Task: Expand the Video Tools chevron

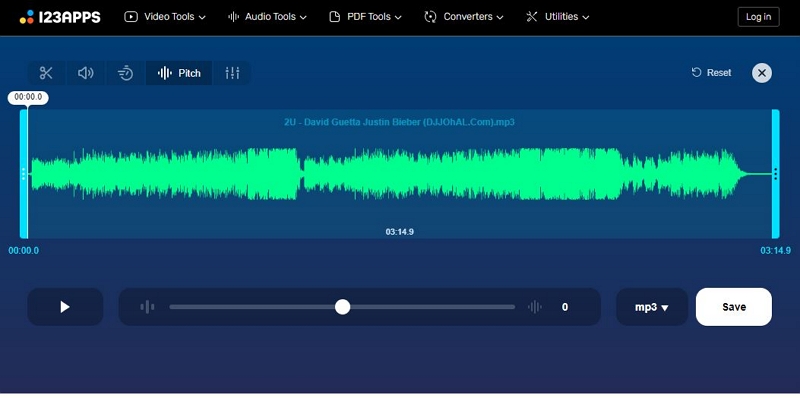Action: tap(202, 17)
